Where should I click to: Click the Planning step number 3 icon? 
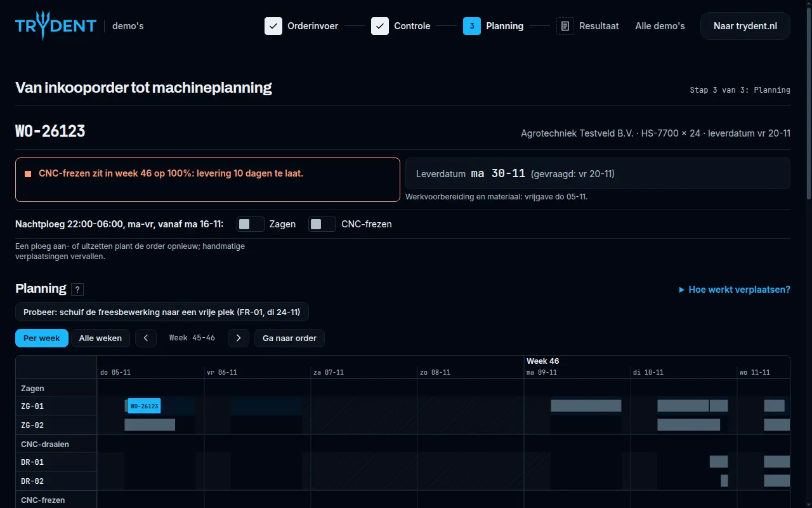click(472, 26)
